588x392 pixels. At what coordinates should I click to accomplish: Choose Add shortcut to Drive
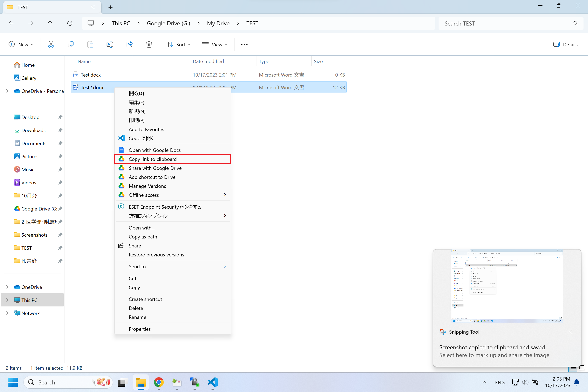point(173,177)
